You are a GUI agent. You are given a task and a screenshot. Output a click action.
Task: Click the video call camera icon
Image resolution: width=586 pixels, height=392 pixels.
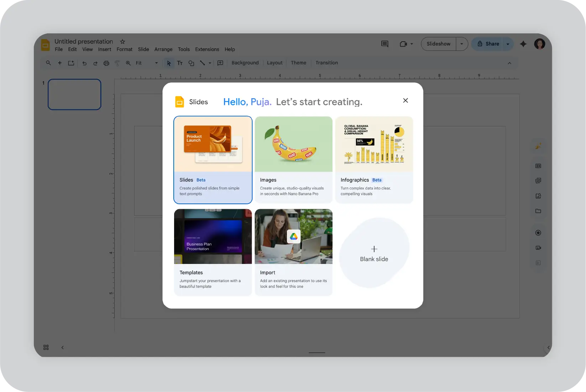pyautogui.click(x=403, y=44)
